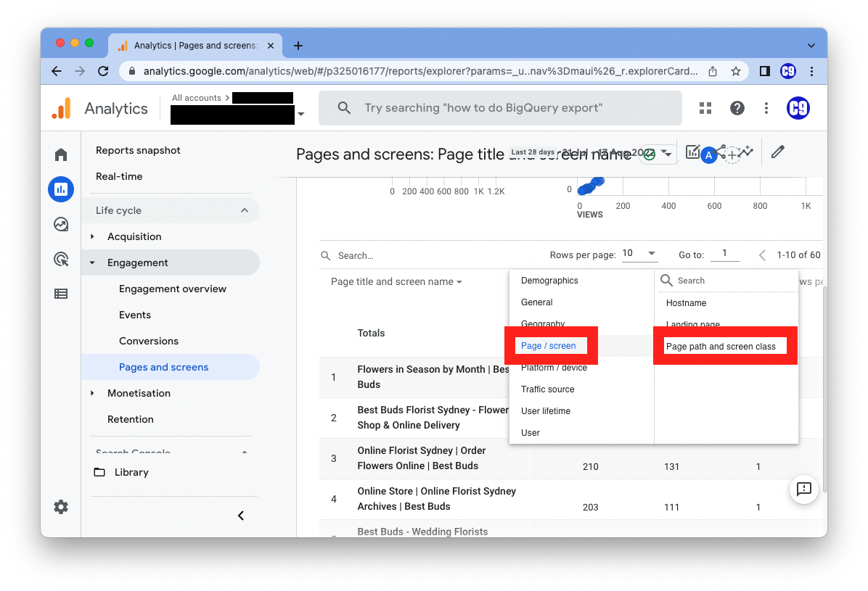Click the customize report pencil icon
This screenshot has height=591, width=868.
[778, 152]
